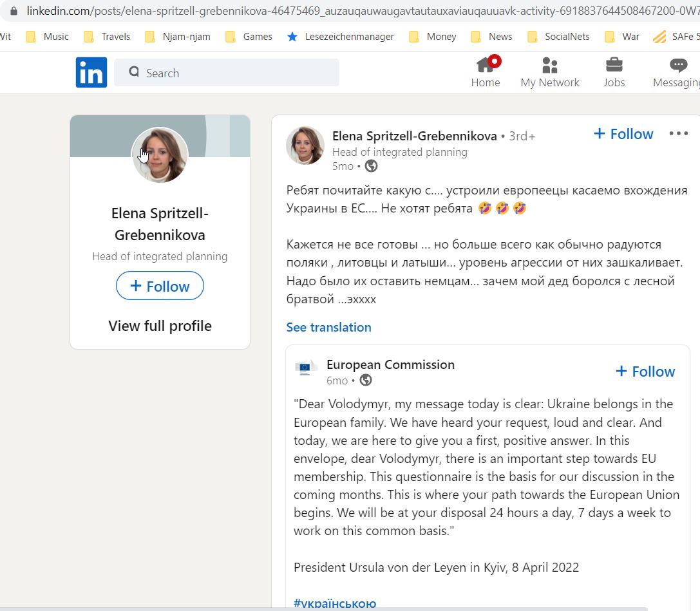700x611 pixels.
Task: Follow Elena from the post header
Action: 623,133
